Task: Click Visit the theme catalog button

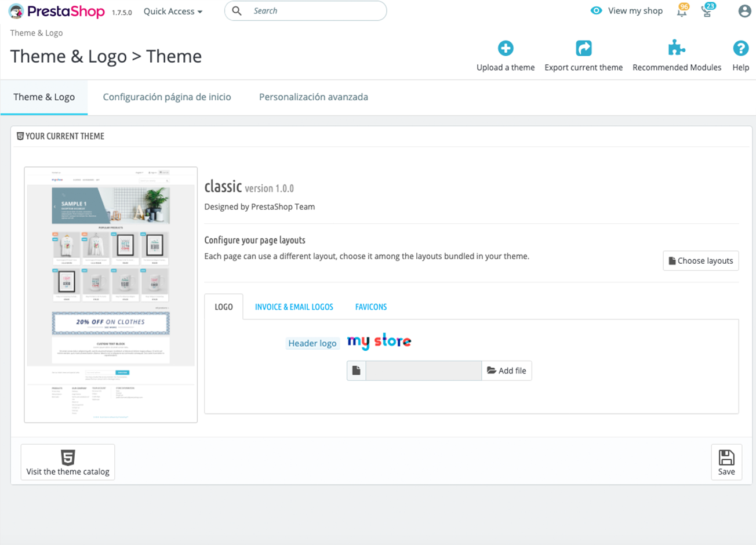Action: [68, 462]
